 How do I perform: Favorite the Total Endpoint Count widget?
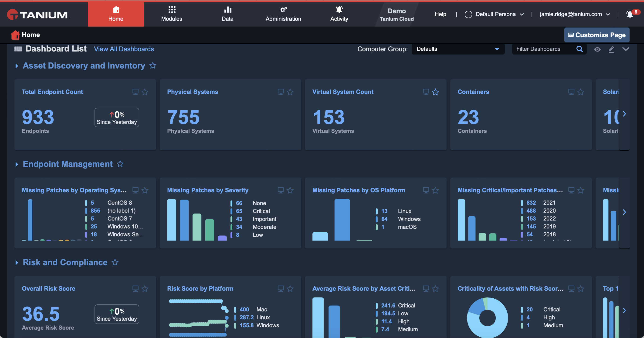[x=145, y=92]
